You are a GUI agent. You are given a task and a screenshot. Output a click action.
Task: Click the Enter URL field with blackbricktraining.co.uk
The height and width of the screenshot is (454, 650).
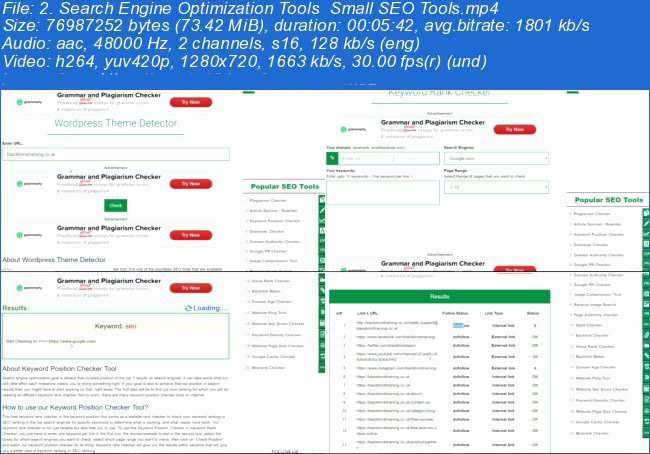tap(116, 154)
